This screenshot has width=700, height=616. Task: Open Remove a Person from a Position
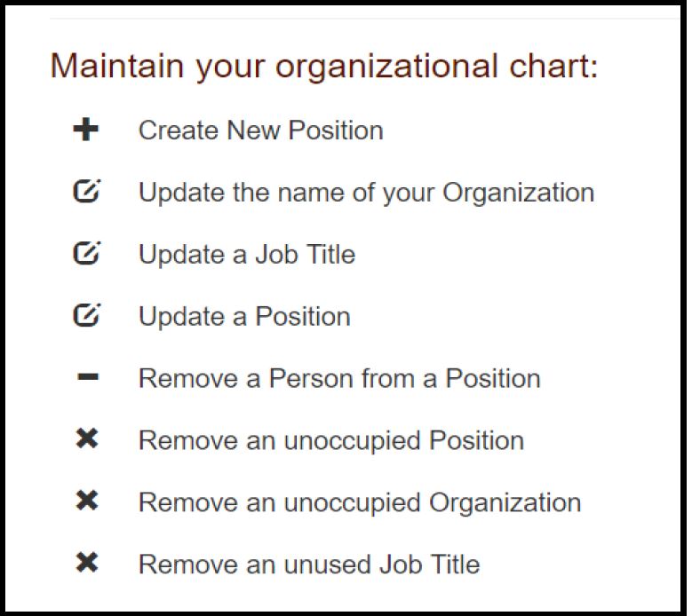pos(339,378)
